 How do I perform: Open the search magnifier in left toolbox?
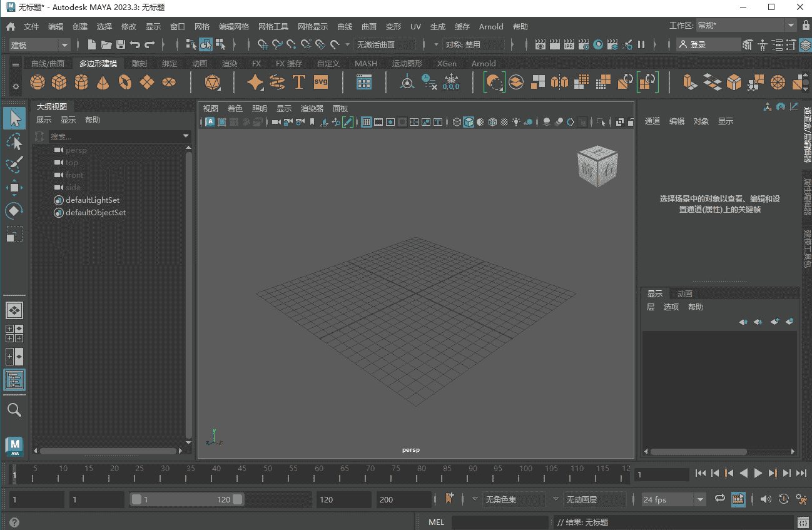(x=14, y=410)
